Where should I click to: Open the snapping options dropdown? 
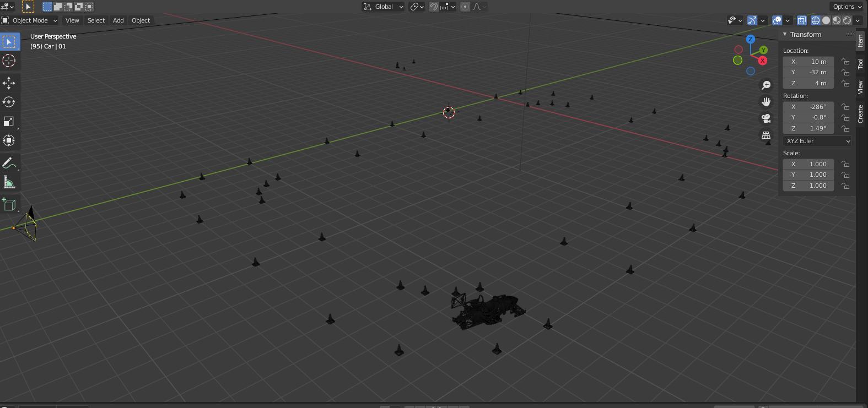[x=448, y=7]
